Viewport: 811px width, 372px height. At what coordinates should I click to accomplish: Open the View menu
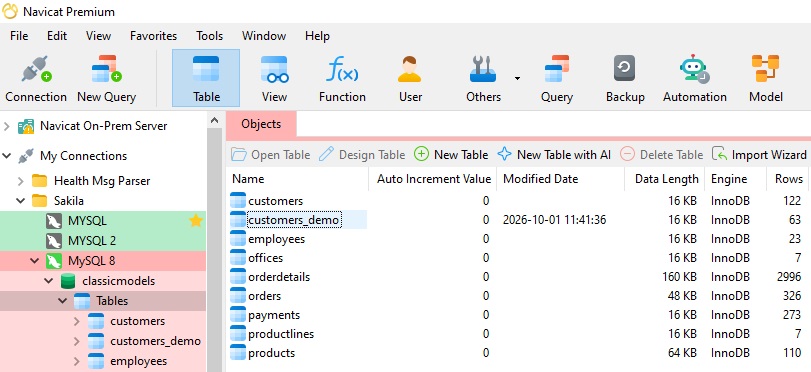(x=98, y=36)
